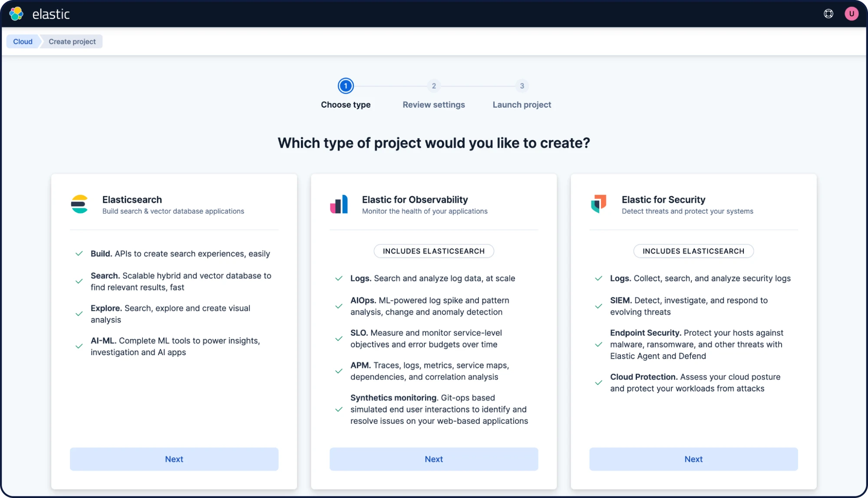868x498 pixels.
Task: Click checkmark beside Search feature
Action: click(79, 281)
